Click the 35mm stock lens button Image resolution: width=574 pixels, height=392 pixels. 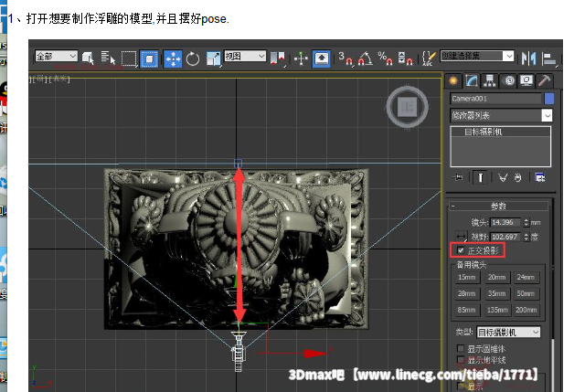point(496,293)
